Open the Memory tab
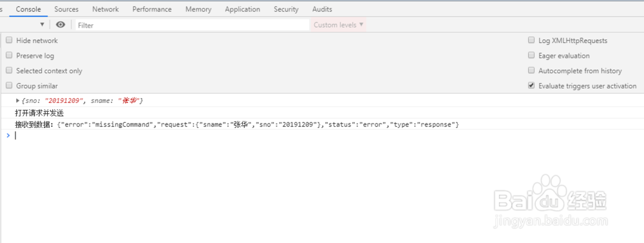 198,9
